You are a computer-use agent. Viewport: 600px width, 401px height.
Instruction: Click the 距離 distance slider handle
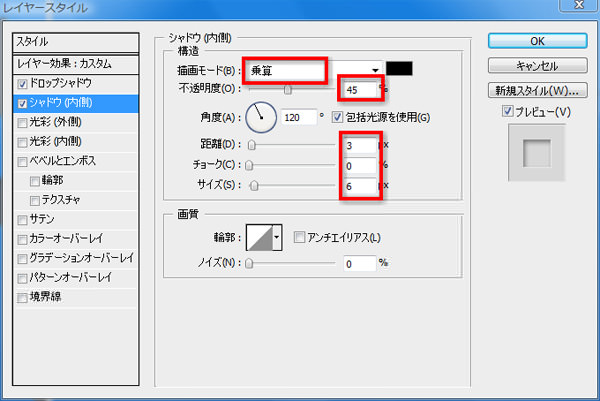[251, 145]
